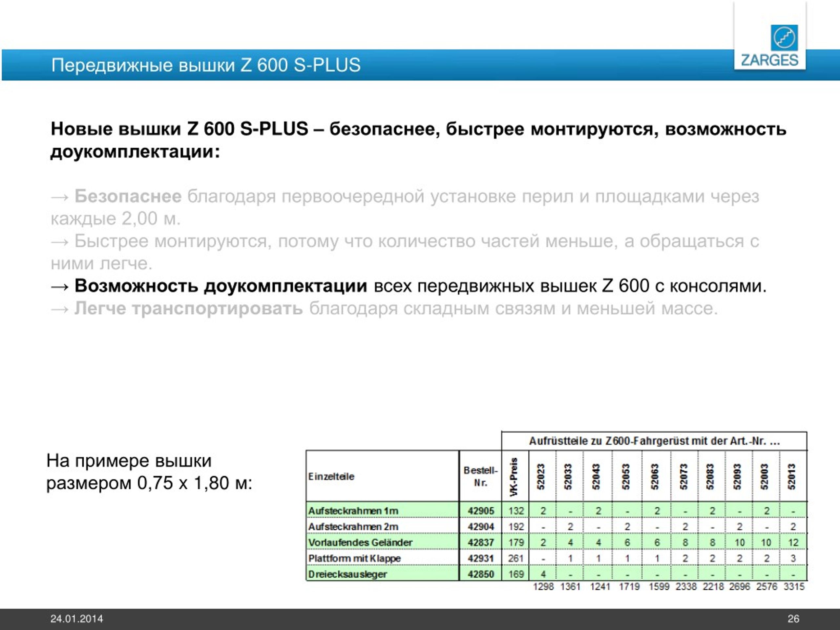The height and width of the screenshot is (630, 840).
Task: Click the price 192 for Aufsteckrahmen 2m
Action: (516, 527)
